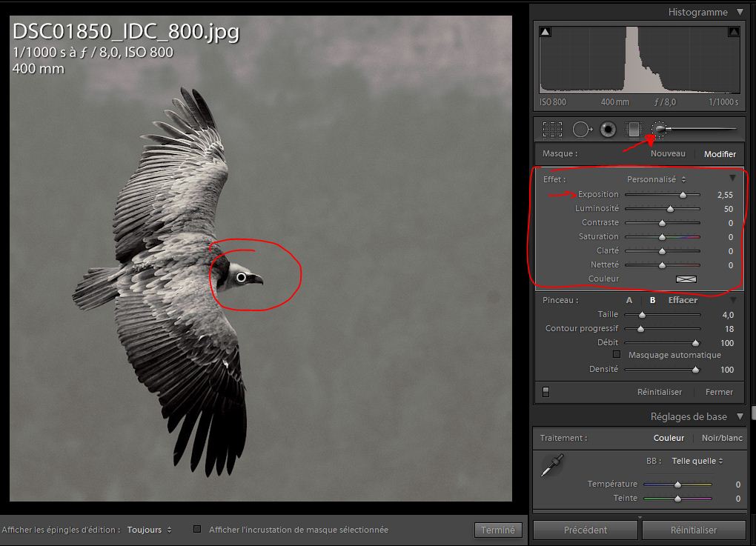
Task: Collapse the Histogramme panel
Action: (x=740, y=12)
